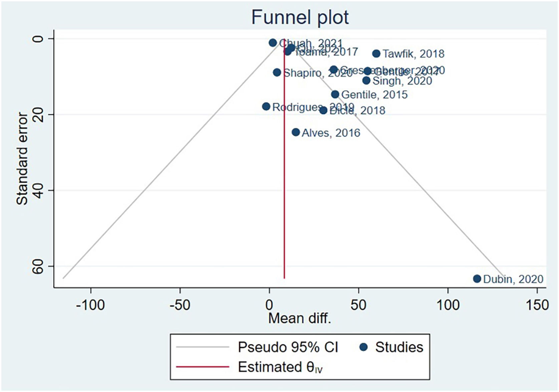Click the gray Pseudo 95% CI legend line

click(203, 347)
